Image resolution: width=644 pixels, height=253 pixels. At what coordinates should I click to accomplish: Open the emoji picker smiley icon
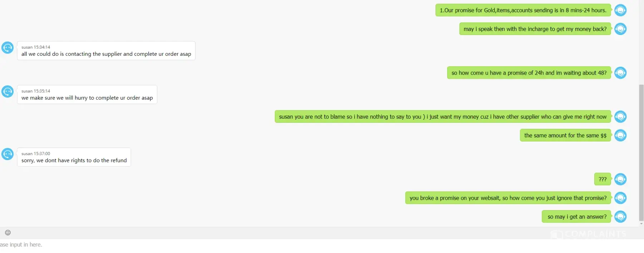click(8, 233)
